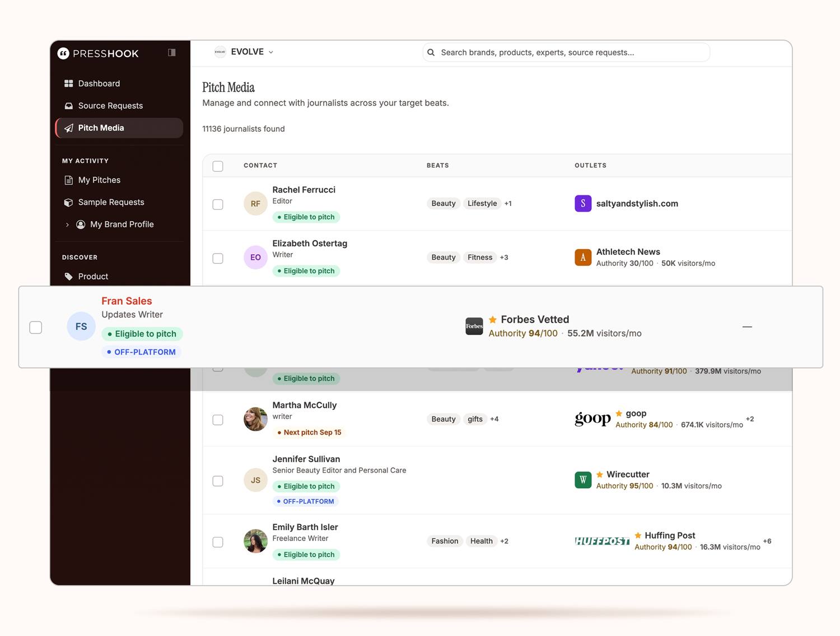Click the goop outlet logo
The height and width of the screenshot is (636, 840).
tap(592, 419)
